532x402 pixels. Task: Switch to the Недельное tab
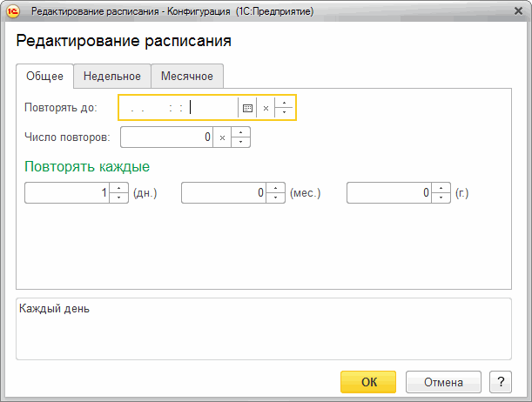[112, 77]
